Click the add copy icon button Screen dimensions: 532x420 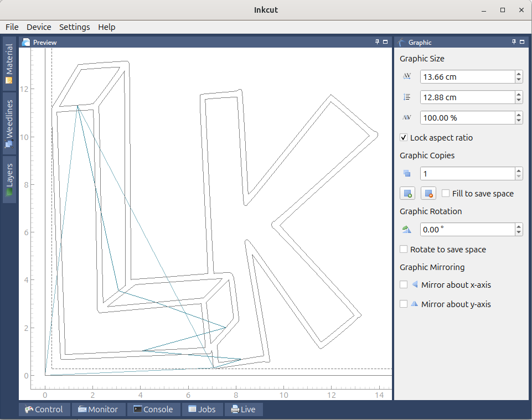(x=407, y=193)
